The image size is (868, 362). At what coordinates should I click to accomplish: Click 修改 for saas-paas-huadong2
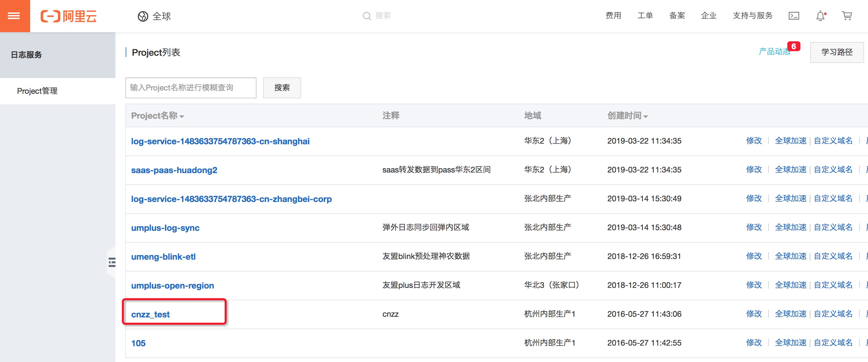754,170
